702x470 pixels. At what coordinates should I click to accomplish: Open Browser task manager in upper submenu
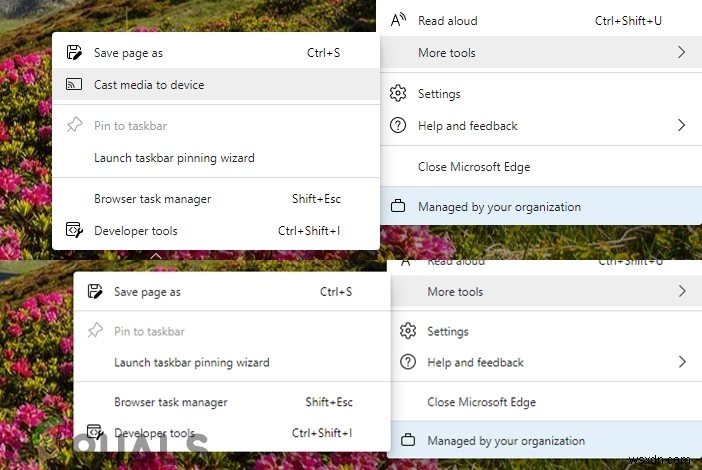[x=153, y=199]
